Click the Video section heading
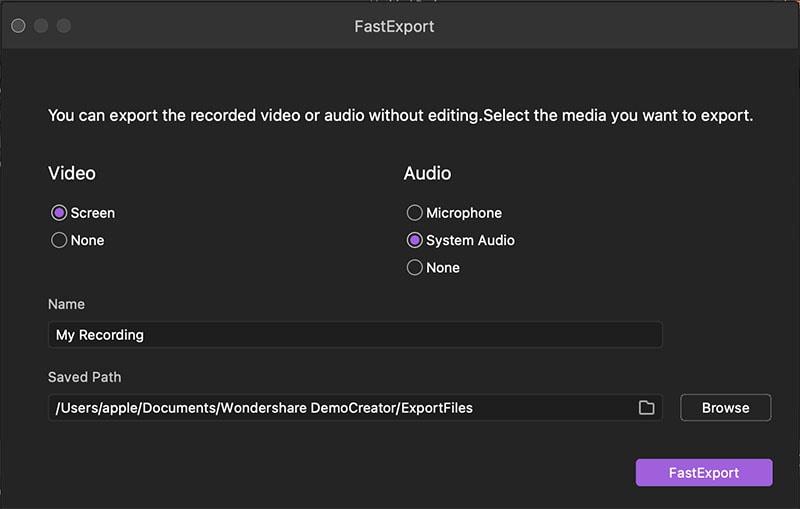Image resolution: width=800 pixels, height=509 pixels. coord(72,173)
